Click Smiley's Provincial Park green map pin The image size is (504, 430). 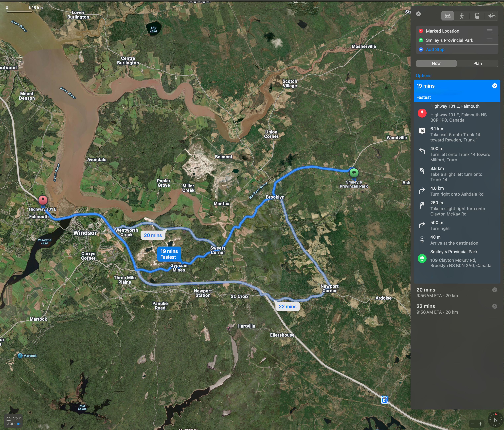tap(354, 173)
